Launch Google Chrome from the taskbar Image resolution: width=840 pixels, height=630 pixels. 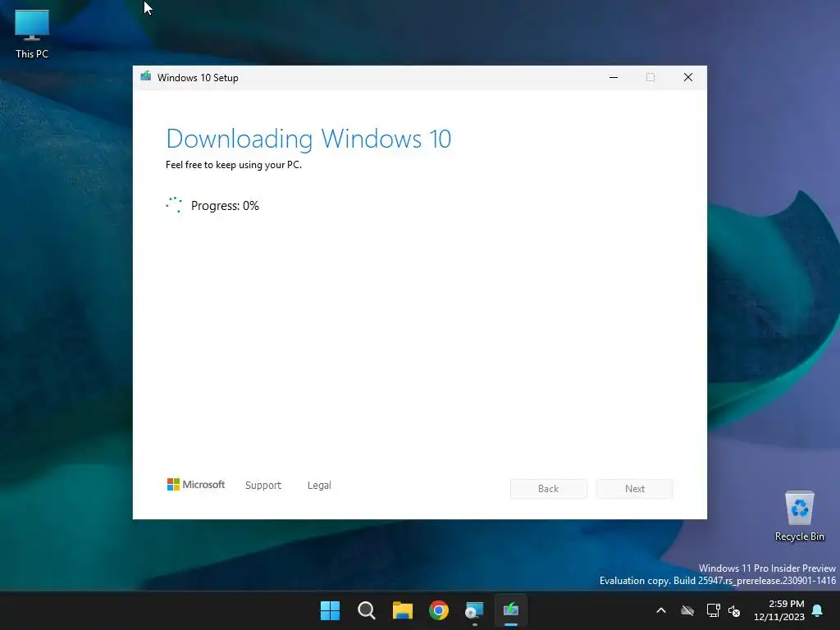(x=439, y=610)
